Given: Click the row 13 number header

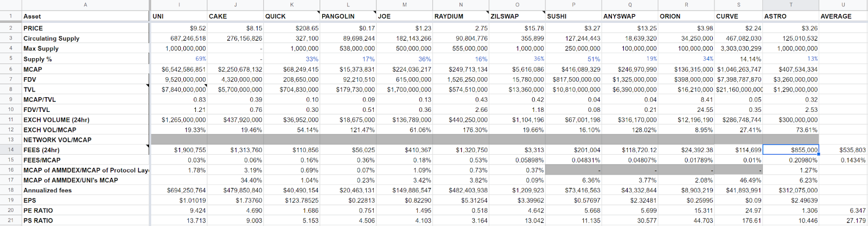Looking at the screenshot, I should 10,140.
